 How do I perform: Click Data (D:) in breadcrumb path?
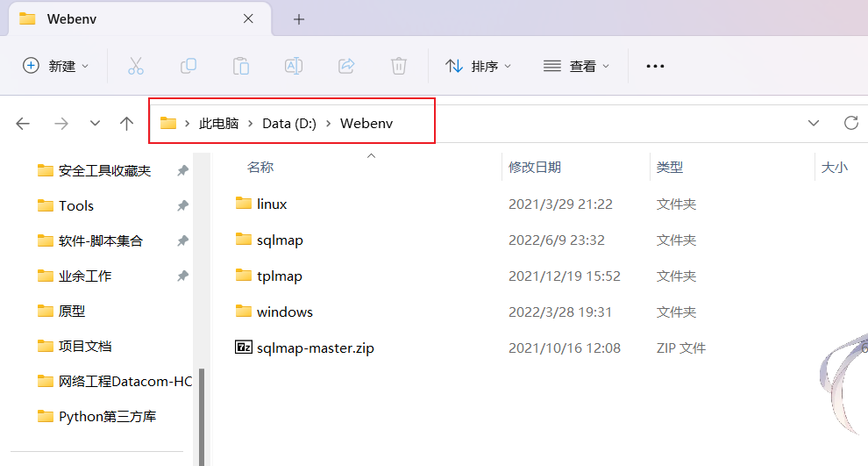(288, 124)
